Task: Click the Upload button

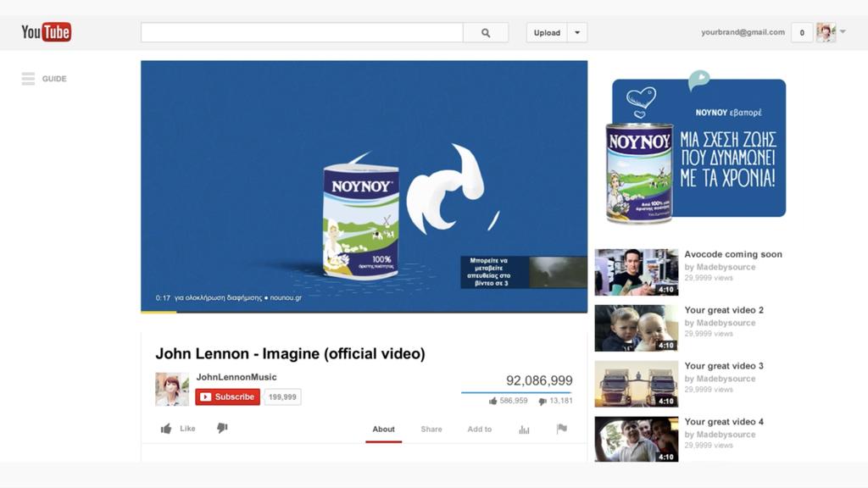Action: 547,33
